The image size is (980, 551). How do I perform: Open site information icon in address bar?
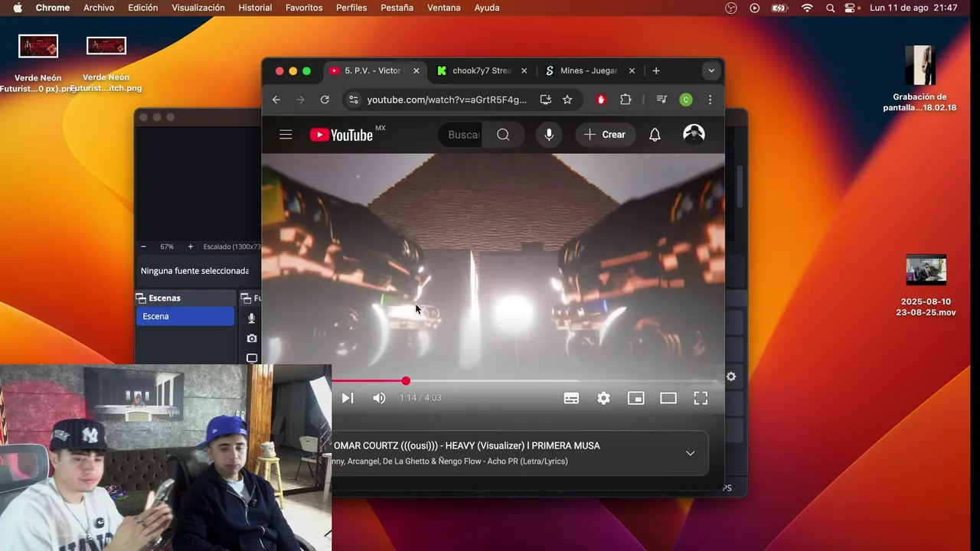(352, 99)
